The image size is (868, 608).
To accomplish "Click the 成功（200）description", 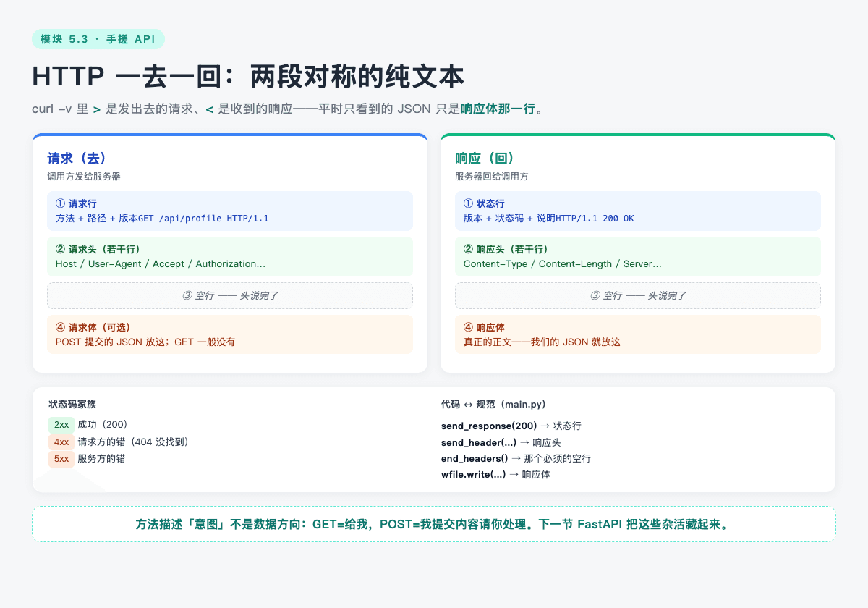I will 103,425.
